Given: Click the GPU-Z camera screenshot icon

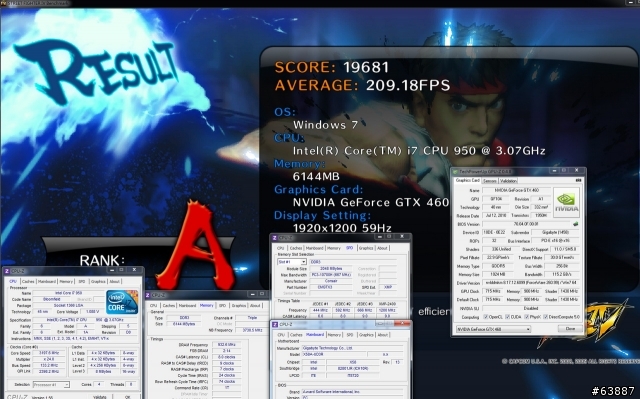Looking at the screenshot, I should click(x=578, y=180).
